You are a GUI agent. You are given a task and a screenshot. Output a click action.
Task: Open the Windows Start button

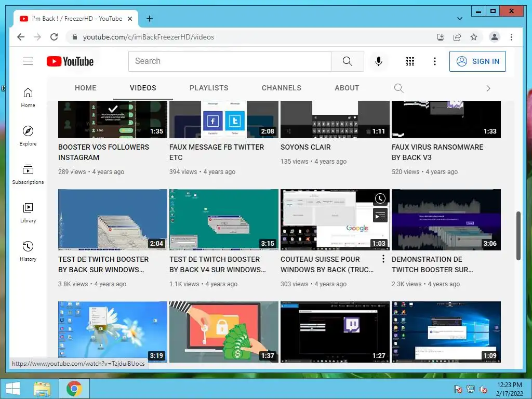[13, 389]
